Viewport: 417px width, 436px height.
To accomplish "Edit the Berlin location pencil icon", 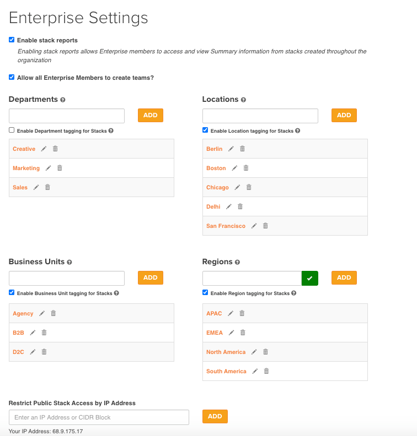I will click(231, 149).
